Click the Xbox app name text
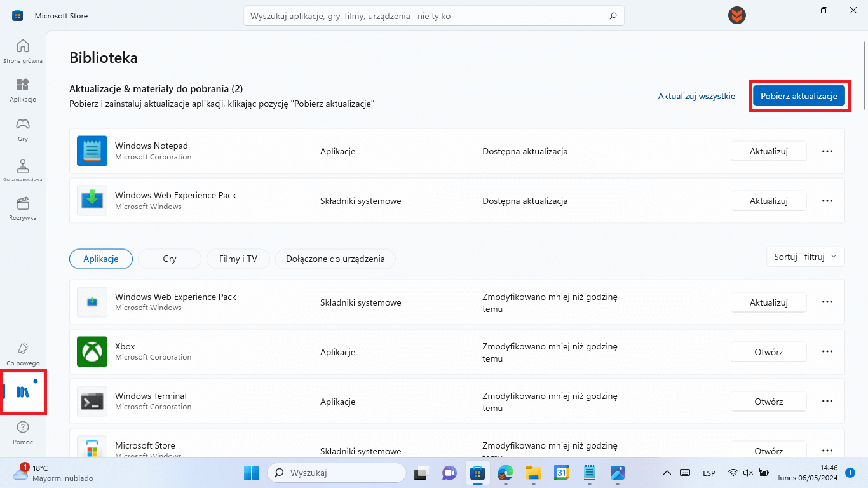 (x=125, y=346)
